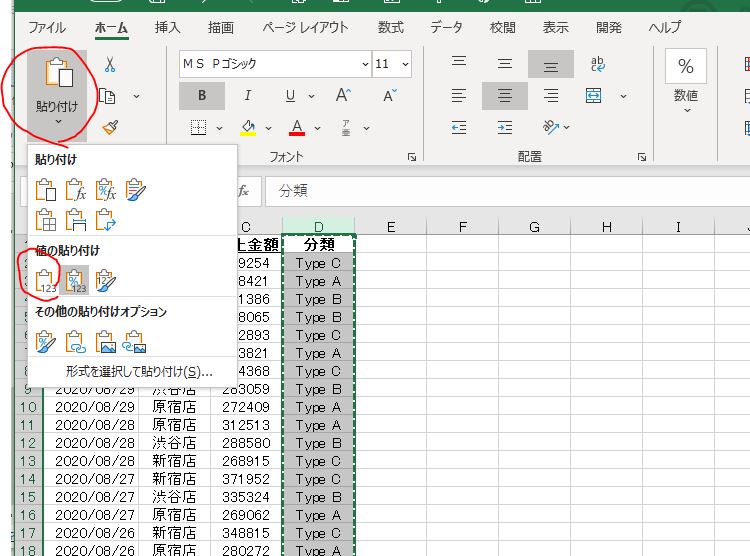The width and height of the screenshot is (750, 556).
Task: Paste as Picture from other options
Action: pos(106,343)
